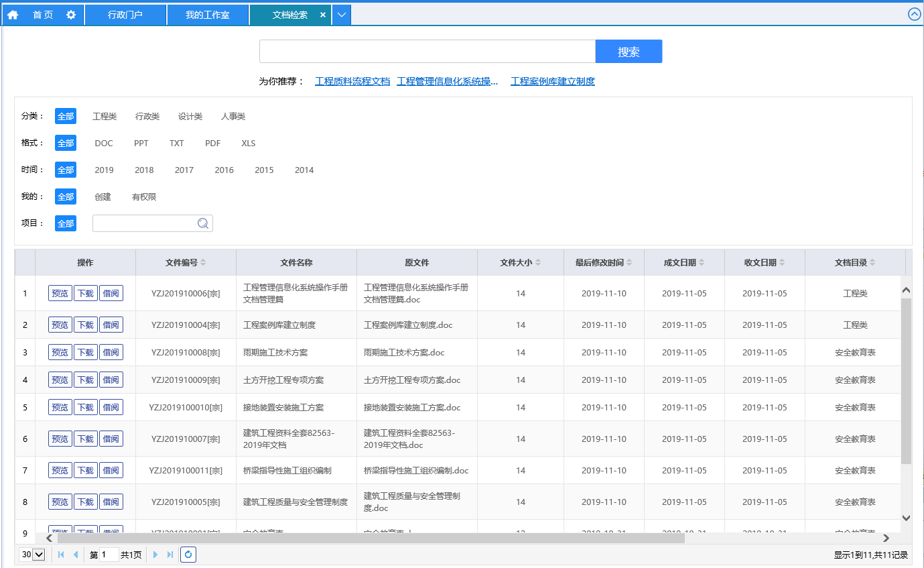Click the home icon in the top bar
Image resolution: width=924 pixels, height=568 pixels.
click(x=13, y=15)
